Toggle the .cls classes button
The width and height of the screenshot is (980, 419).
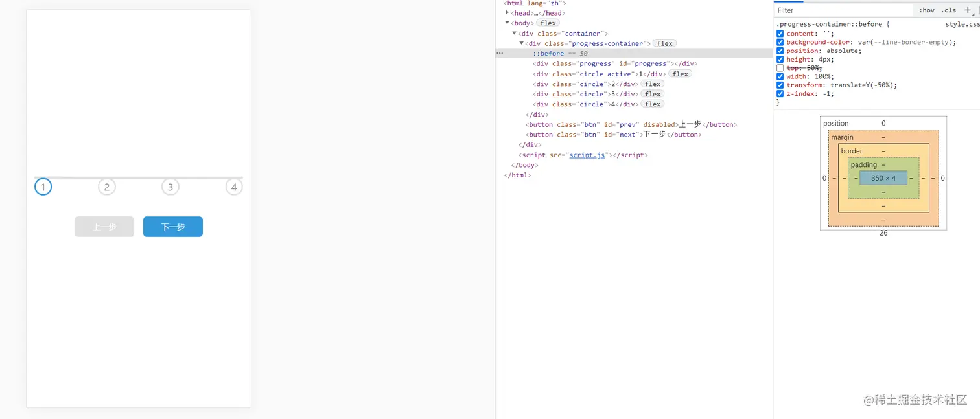click(949, 10)
